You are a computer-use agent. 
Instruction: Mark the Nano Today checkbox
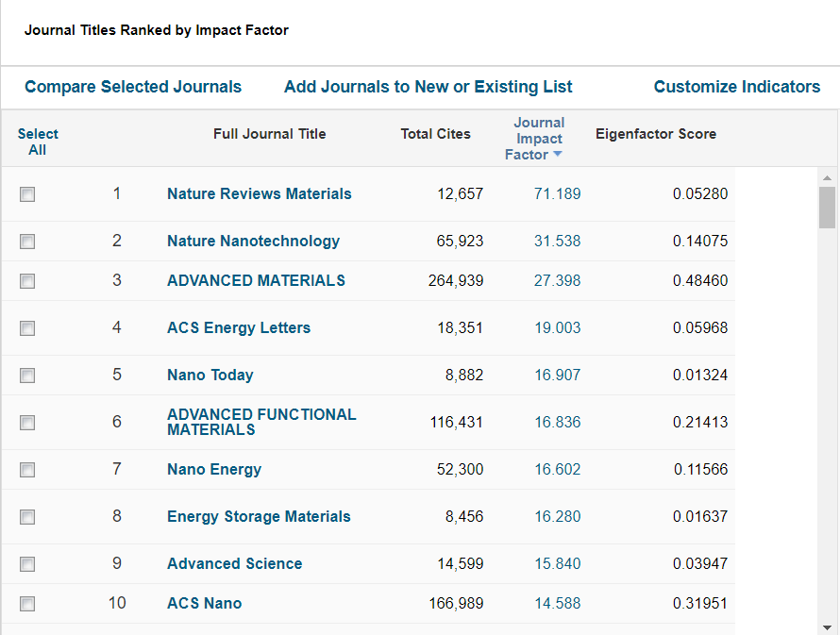pos(27,376)
